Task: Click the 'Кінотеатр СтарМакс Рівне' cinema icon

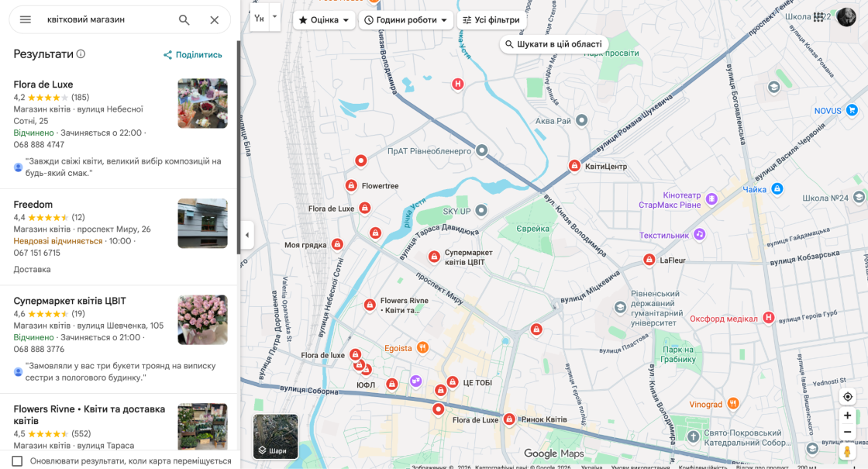Action: coord(712,198)
